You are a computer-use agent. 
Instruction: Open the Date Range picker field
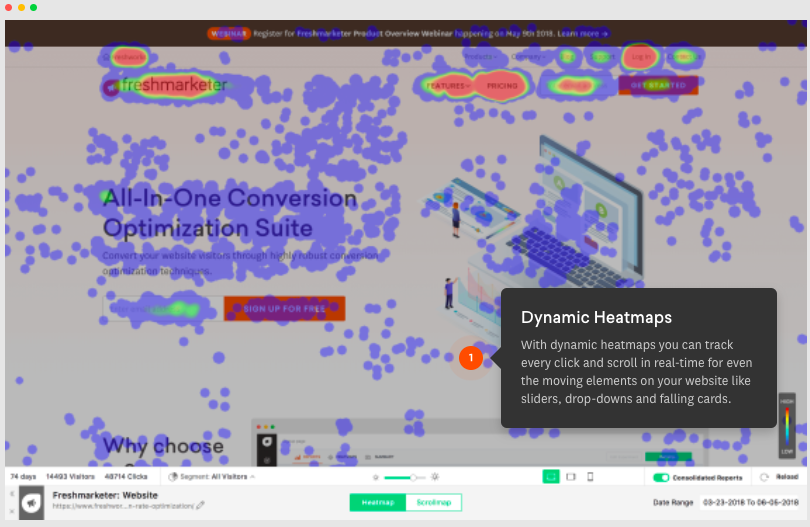pos(750,502)
